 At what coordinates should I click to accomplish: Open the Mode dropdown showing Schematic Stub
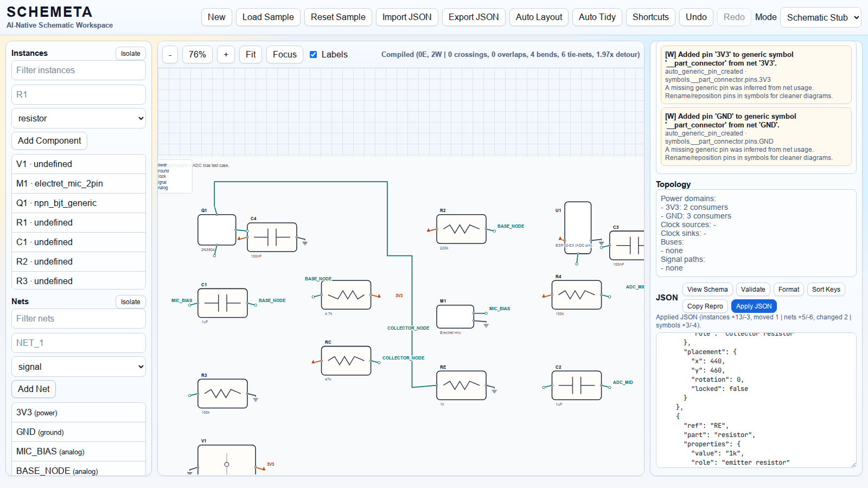coord(820,17)
